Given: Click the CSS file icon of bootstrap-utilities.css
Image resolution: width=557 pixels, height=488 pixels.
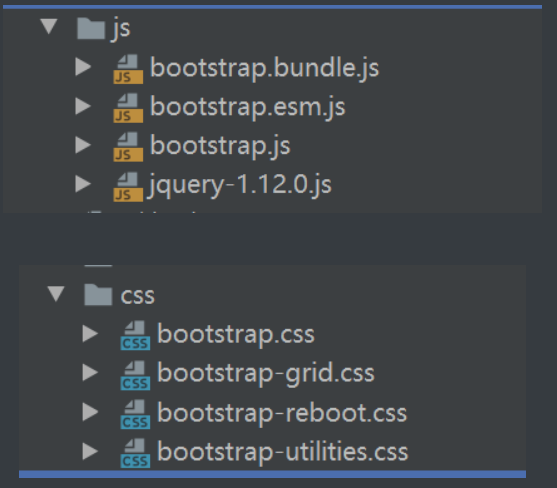Looking at the screenshot, I should click(135, 454).
